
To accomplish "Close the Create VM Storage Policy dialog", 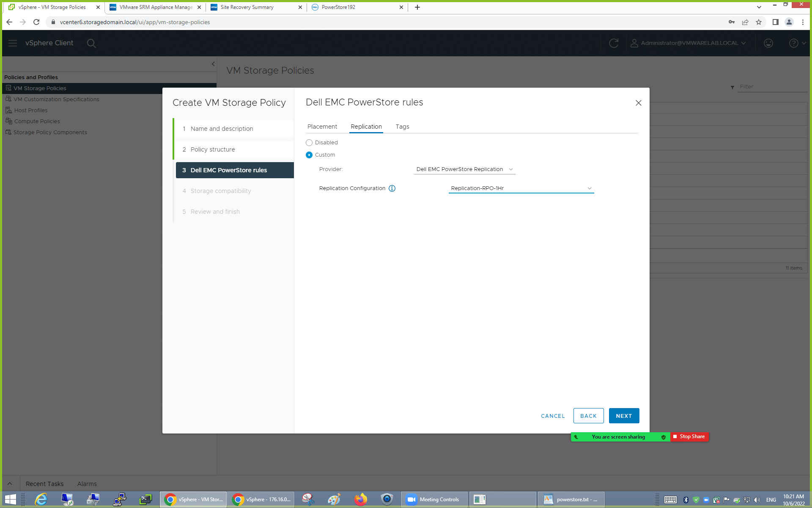I will [639, 103].
